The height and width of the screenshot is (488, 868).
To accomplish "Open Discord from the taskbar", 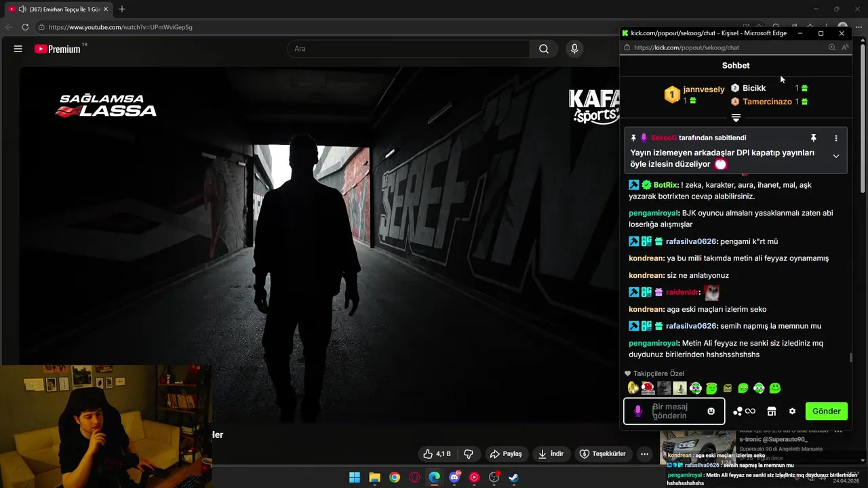I will [x=454, y=477].
